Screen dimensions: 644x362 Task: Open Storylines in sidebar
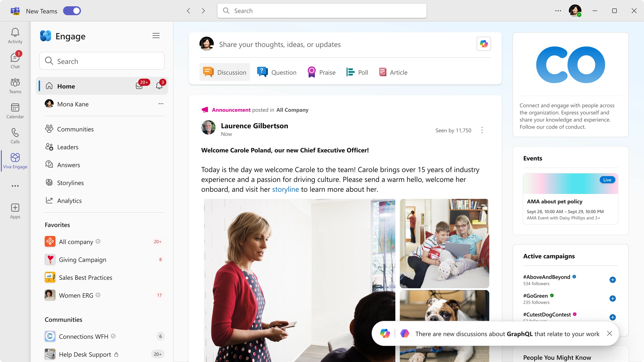(x=64, y=183)
